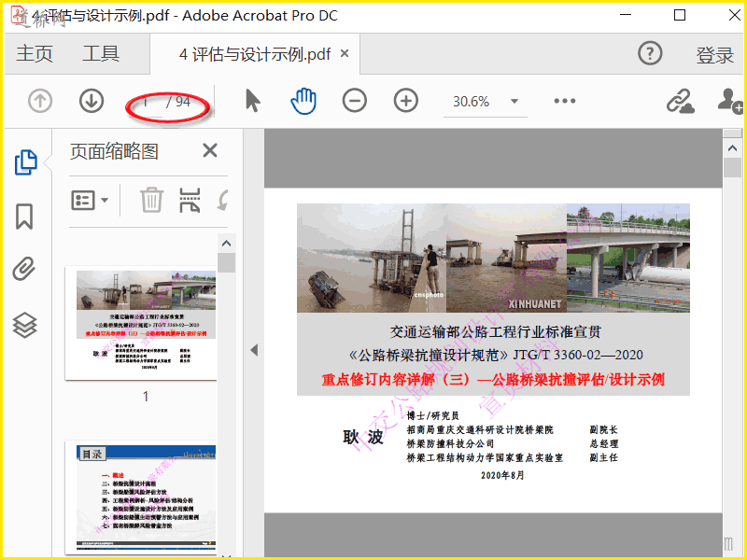Viewport: 747px width, 560px height.
Task: Switch to the 工具 tab
Action: point(101,53)
